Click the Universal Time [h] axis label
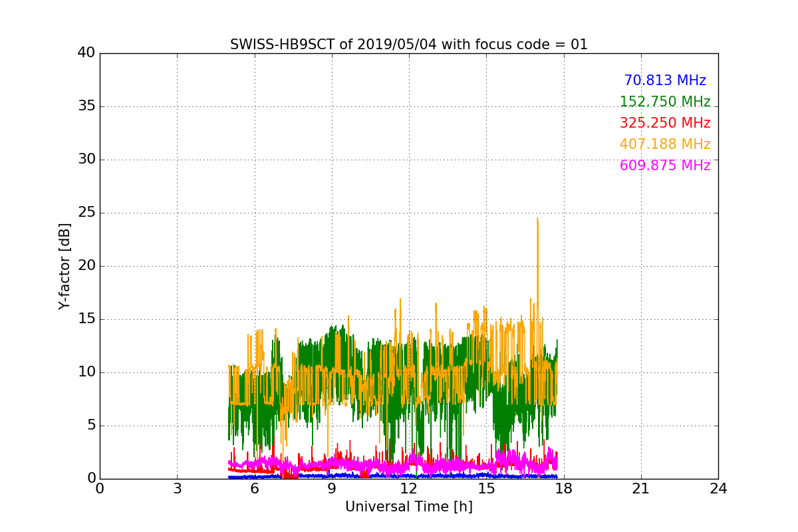The height and width of the screenshot is (532, 798). (408, 507)
